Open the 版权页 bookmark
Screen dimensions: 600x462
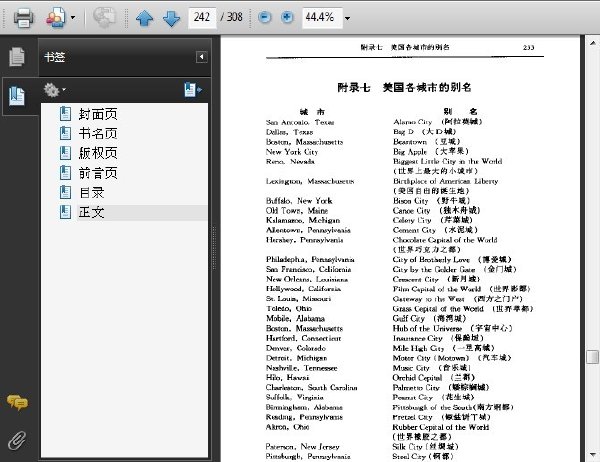pyautogui.click(x=98, y=153)
